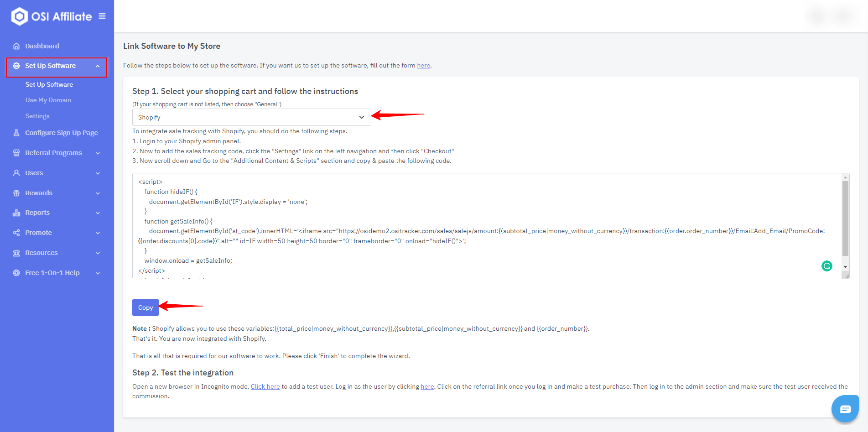868x432 pixels.
Task: Click the code box vertical scrollbar thumb
Action: coord(845,219)
